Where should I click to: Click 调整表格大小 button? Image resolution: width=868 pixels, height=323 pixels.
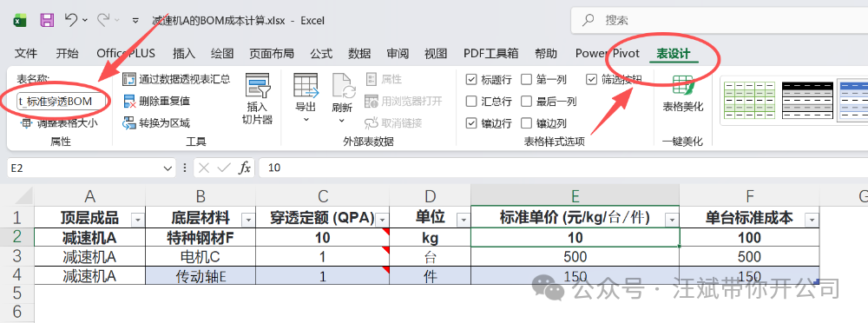(x=59, y=123)
